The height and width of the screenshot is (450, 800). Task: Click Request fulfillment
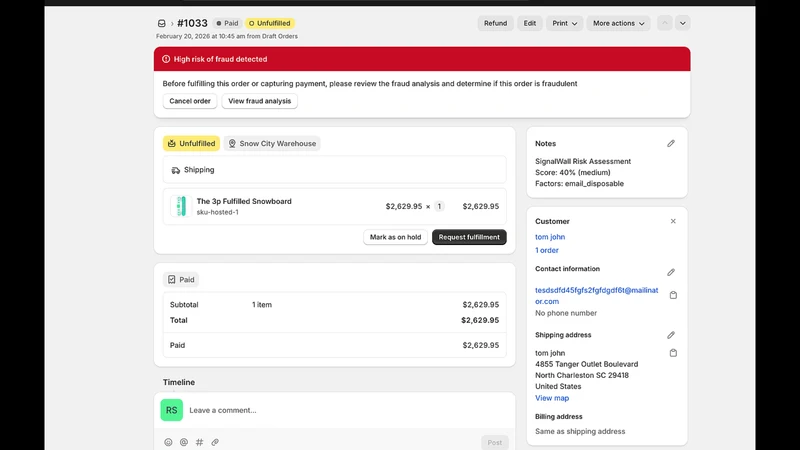pyautogui.click(x=469, y=237)
